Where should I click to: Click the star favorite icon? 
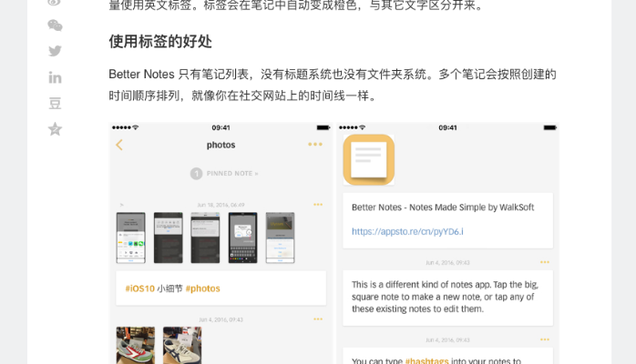(55, 129)
